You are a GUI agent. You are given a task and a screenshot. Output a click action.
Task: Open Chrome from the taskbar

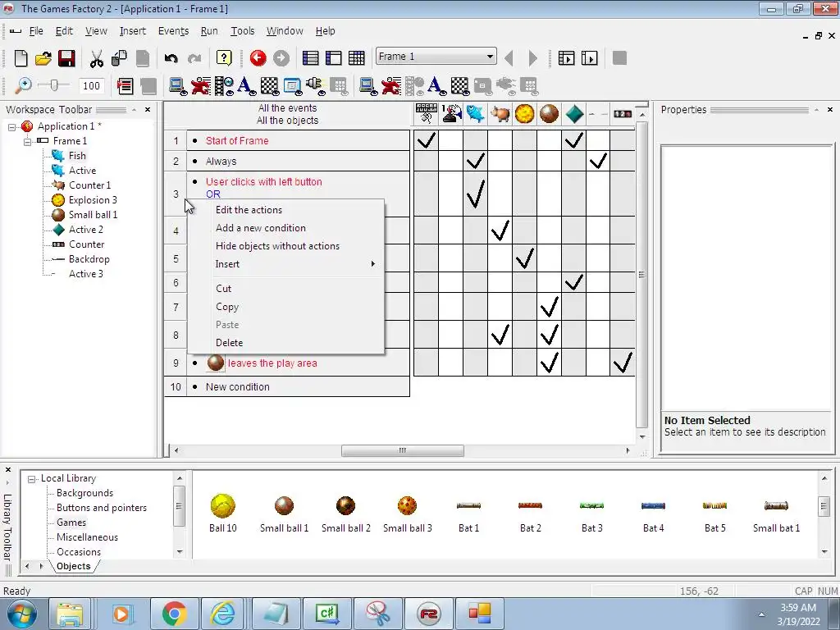[x=174, y=614]
